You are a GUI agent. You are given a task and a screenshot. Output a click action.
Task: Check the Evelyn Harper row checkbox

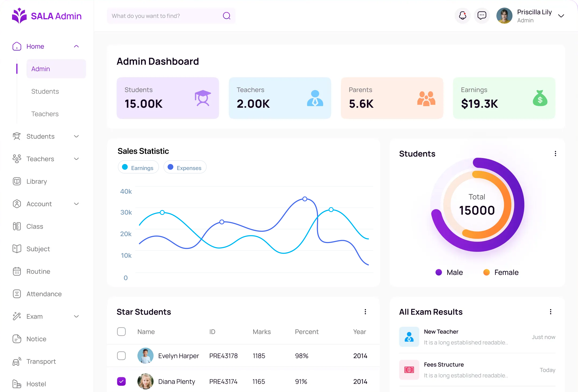(121, 356)
